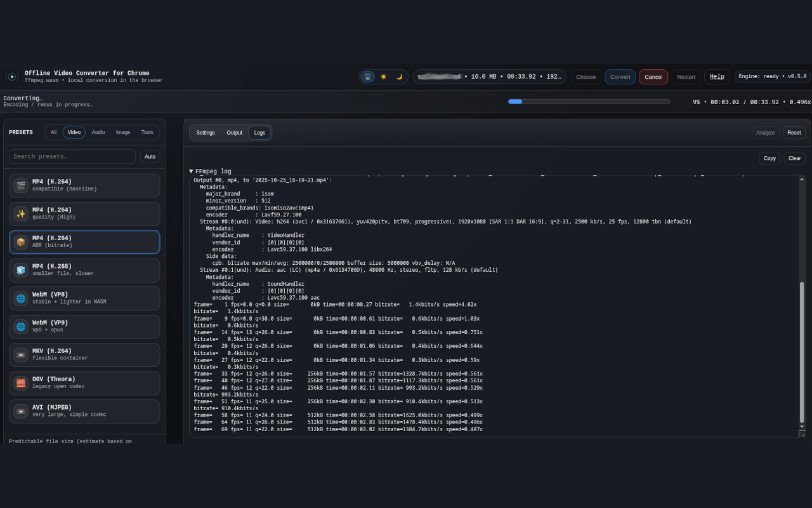
Task: Click the MP4 H.264 ABR package icon
Action: (21, 242)
